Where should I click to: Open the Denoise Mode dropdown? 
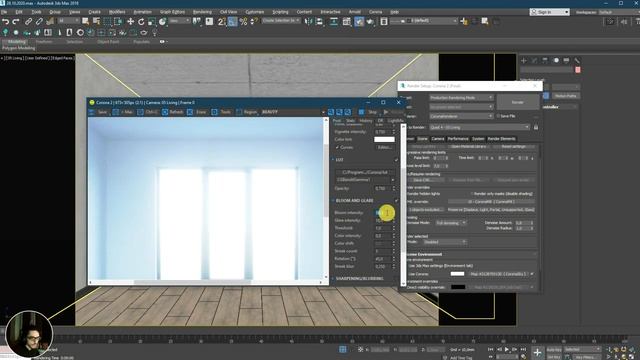(451, 223)
